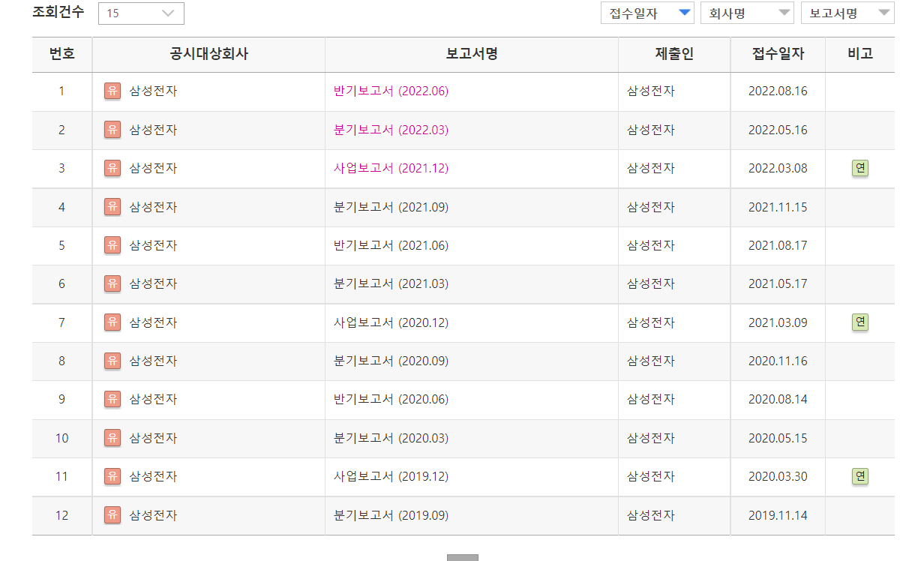
Task: Select the date 2022.05.16 cell
Action: (x=778, y=130)
